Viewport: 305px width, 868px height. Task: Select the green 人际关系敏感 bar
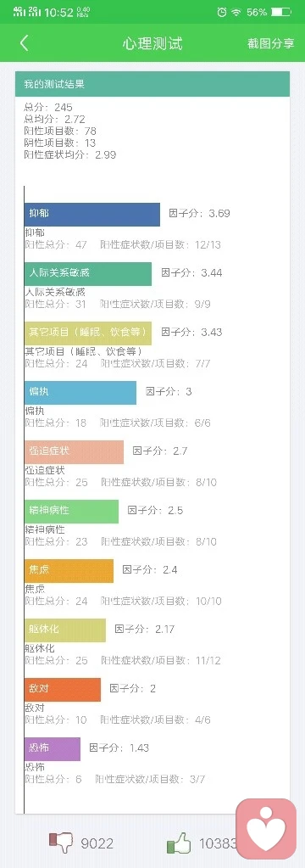(x=88, y=273)
